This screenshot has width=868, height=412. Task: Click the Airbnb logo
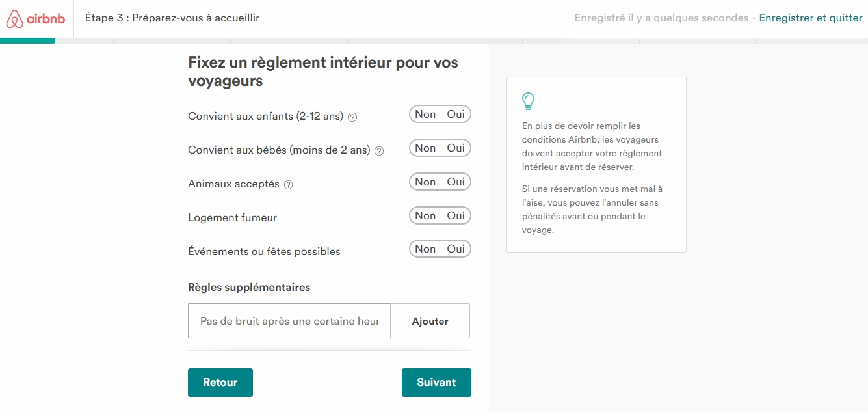click(36, 19)
